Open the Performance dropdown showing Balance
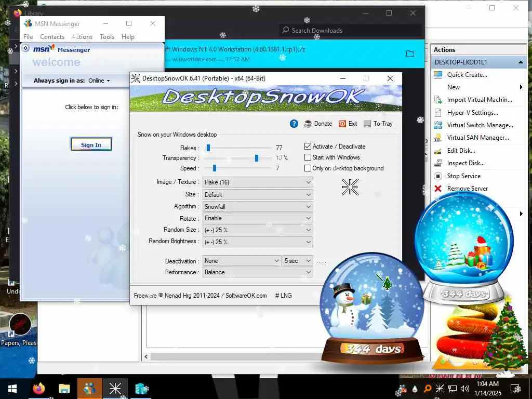 click(258, 272)
